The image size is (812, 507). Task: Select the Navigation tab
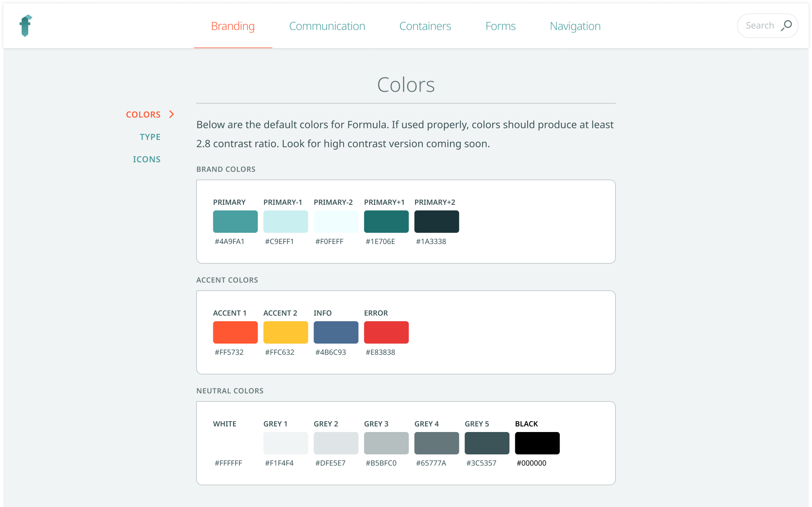coord(575,26)
